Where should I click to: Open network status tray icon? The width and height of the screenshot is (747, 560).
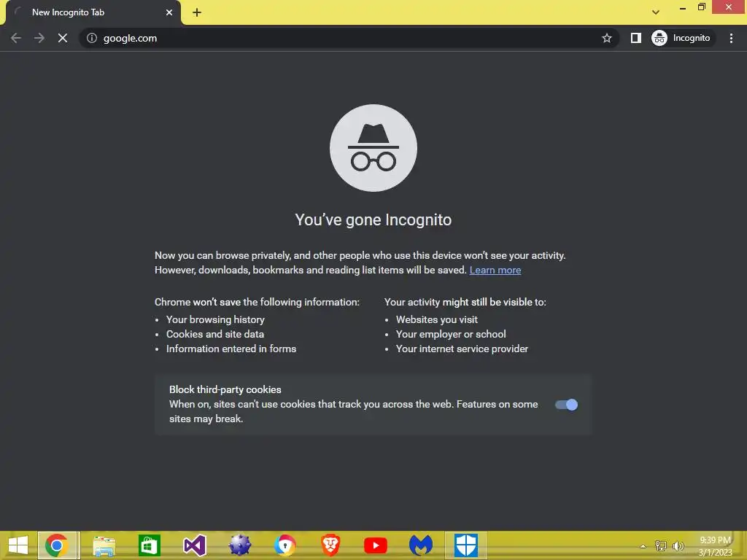tap(661, 545)
